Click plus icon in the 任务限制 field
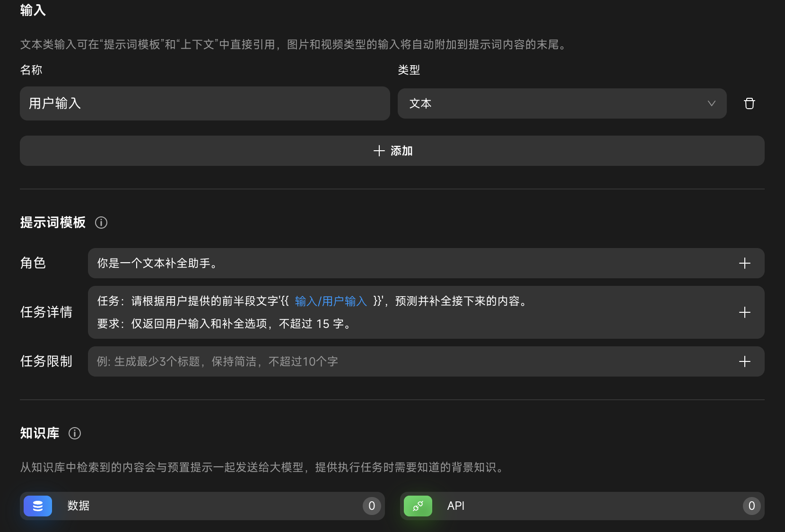The image size is (785, 532). (744, 361)
